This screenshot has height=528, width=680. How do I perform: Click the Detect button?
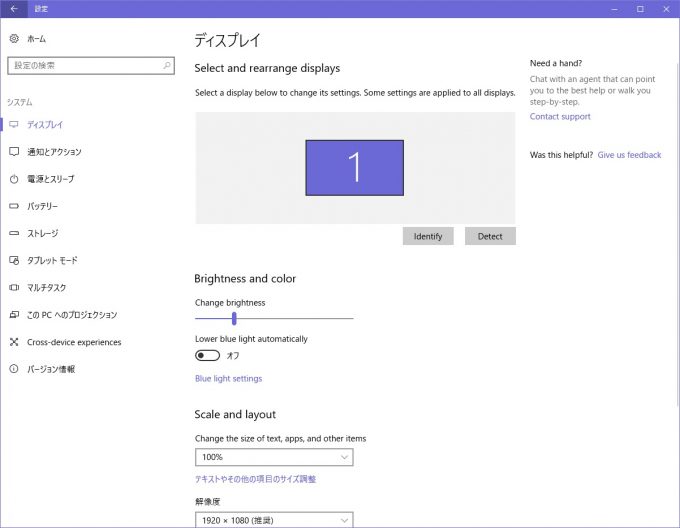[x=490, y=236]
